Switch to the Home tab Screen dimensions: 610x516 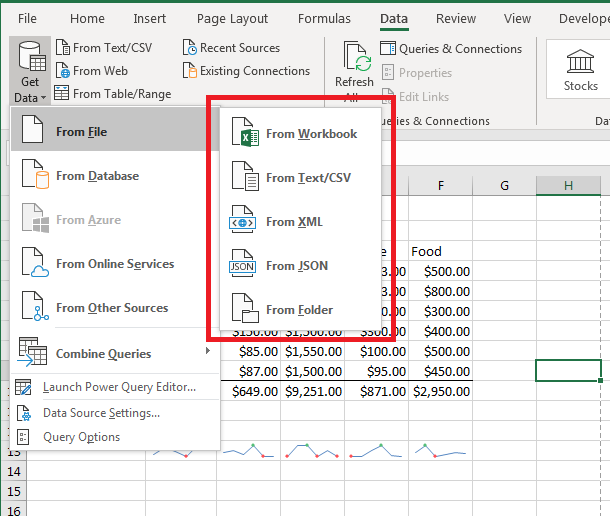click(x=87, y=18)
